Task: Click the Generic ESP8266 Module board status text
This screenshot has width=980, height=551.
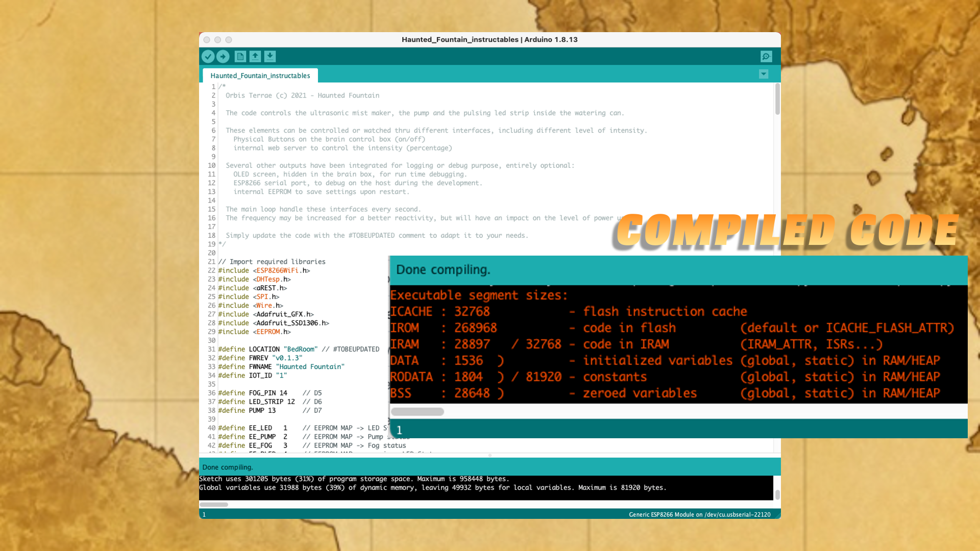Action: point(699,514)
